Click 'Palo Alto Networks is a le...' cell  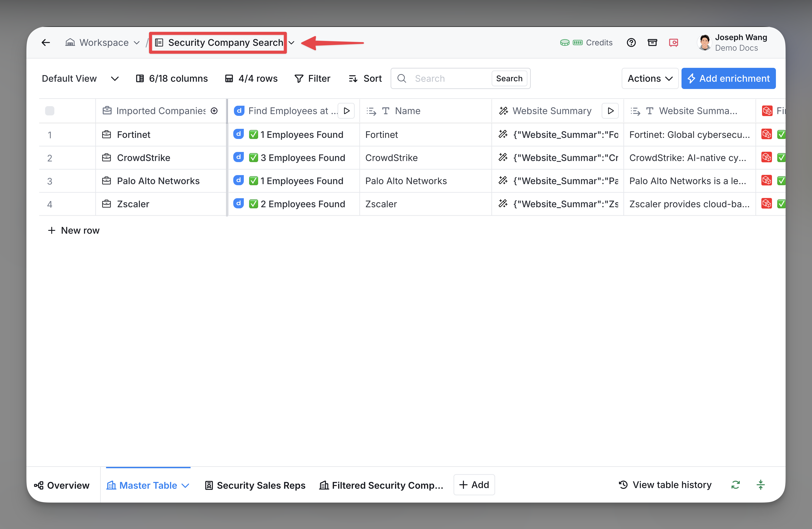point(689,181)
